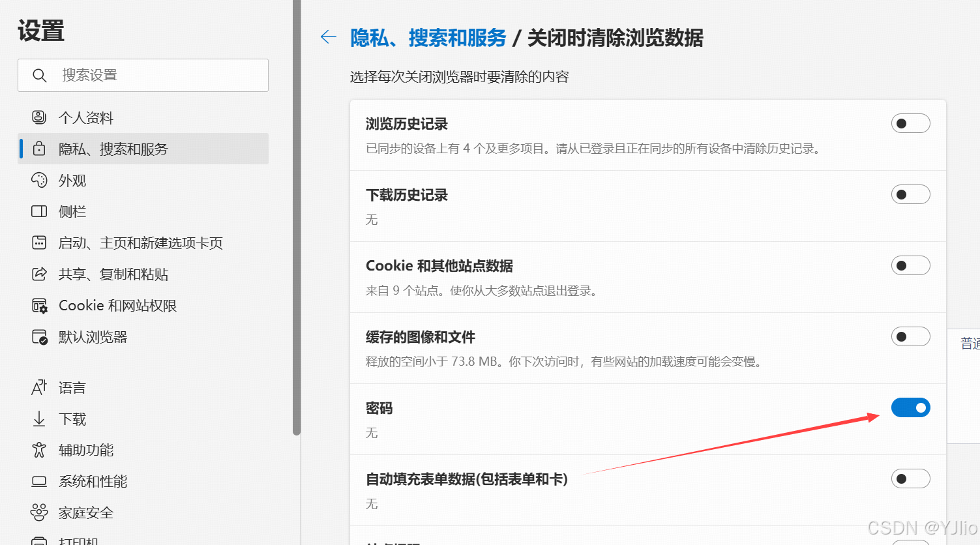Click the 启动、主页 icon in the sidebar
Image resolution: width=980 pixels, height=545 pixels.
coord(39,243)
